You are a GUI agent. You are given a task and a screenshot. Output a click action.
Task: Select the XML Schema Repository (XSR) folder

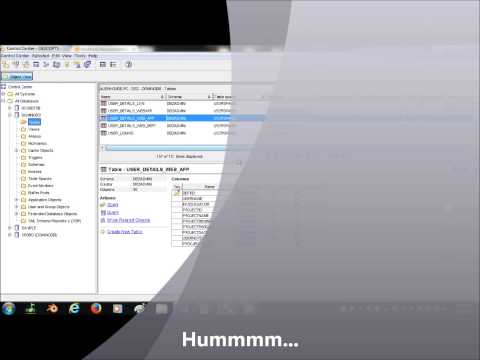point(55,221)
